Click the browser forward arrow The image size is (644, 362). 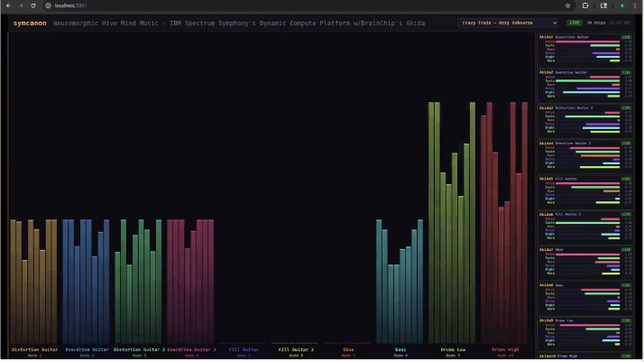(21, 5)
